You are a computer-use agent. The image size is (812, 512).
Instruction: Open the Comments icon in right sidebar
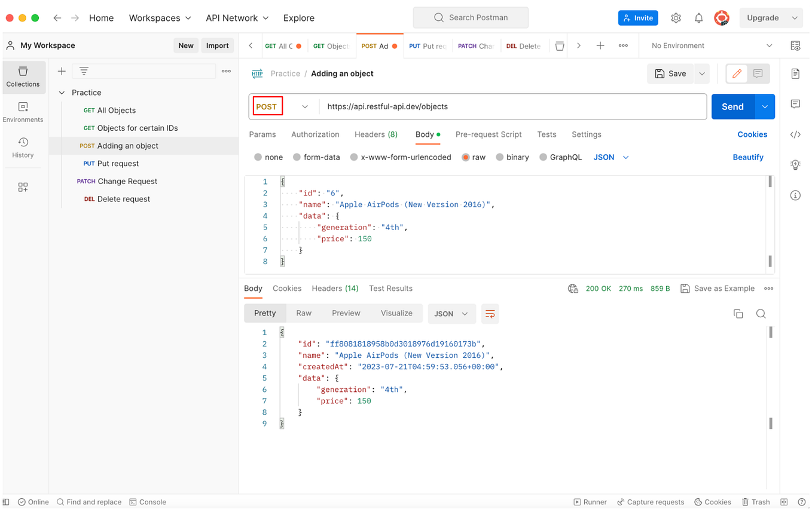[795, 104]
